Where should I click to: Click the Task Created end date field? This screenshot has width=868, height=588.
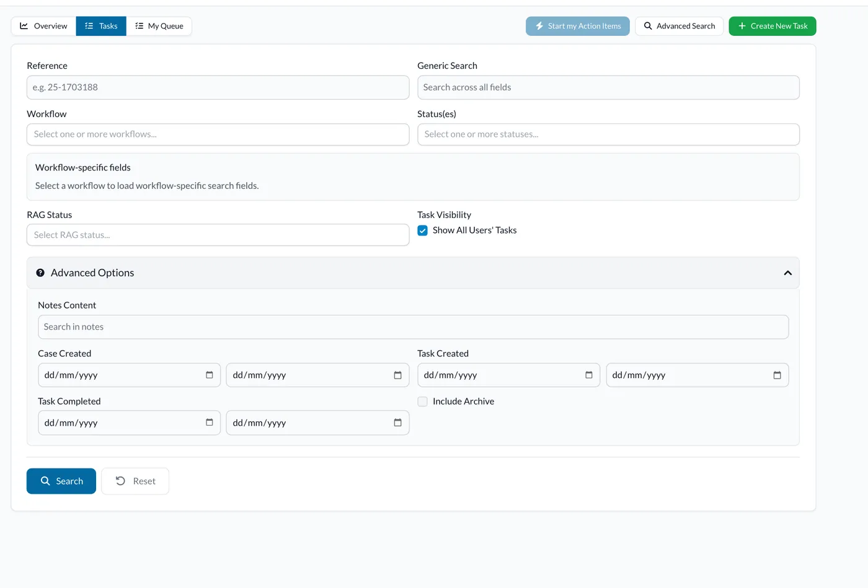point(697,375)
